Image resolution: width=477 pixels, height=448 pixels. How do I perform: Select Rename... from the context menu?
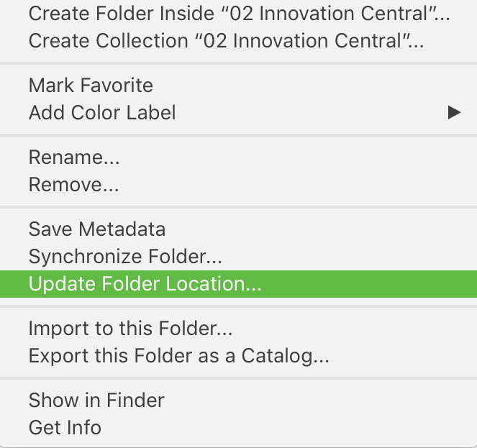(x=239, y=157)
